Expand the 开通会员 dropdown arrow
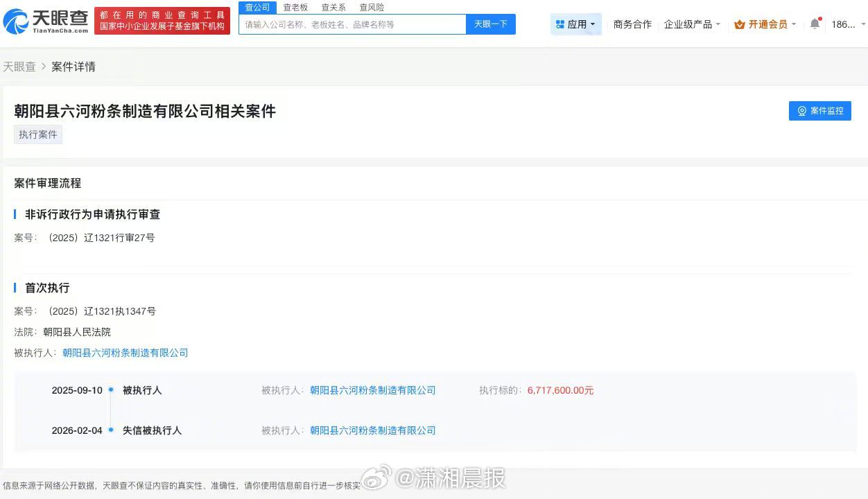868x499 pixels. point(794,24)
